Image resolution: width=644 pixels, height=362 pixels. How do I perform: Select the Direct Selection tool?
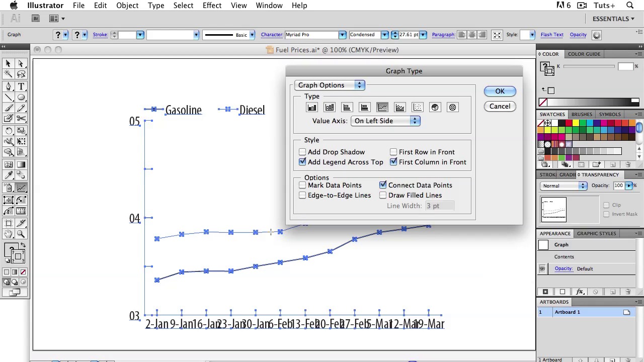(x=21, y=64)
